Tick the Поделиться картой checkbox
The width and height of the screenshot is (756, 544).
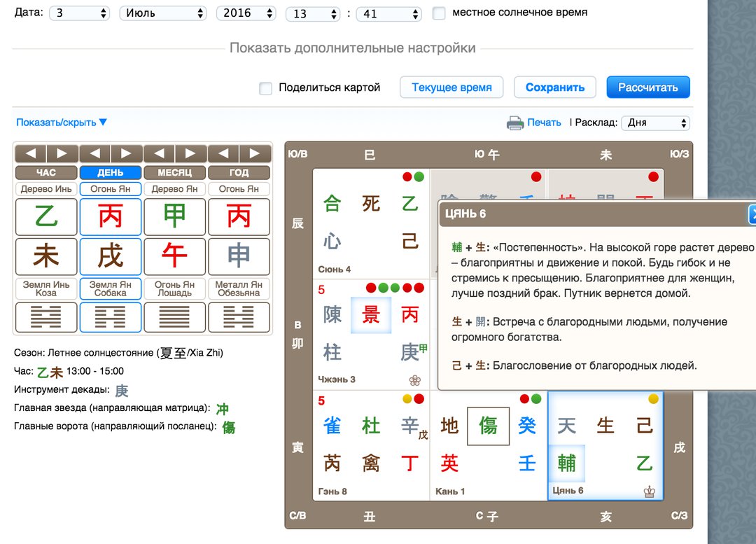265,88
